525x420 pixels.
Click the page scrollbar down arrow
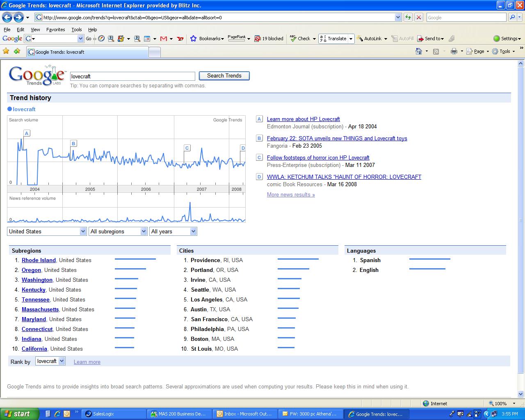(x=521, y=394)
